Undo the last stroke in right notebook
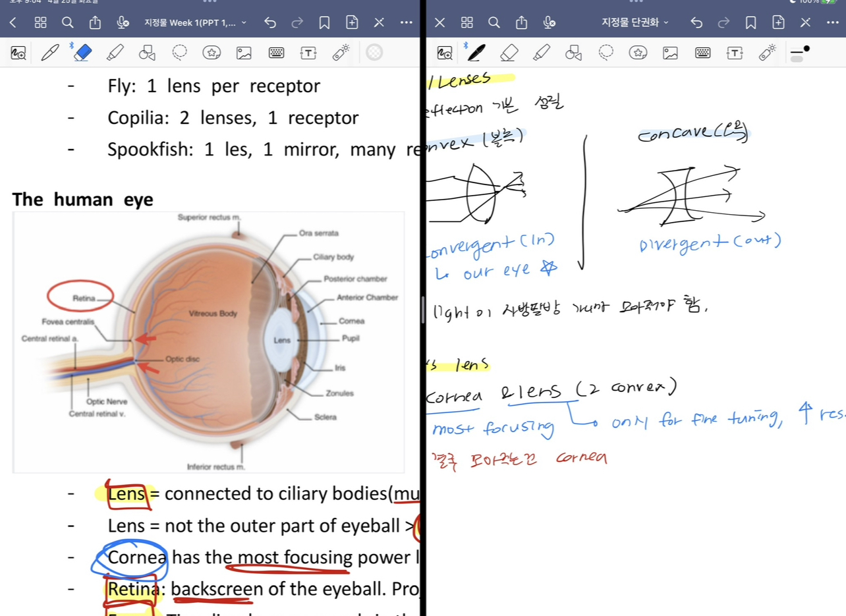The image size is (846, 616). 696,22
